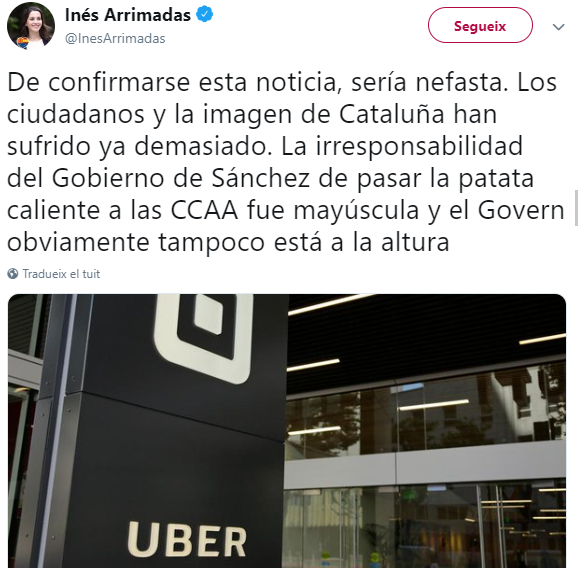This screenshot has width=578, height=568.
Task: Open Inés Arrimadas profile picture
Action: [x=31, y=26]
